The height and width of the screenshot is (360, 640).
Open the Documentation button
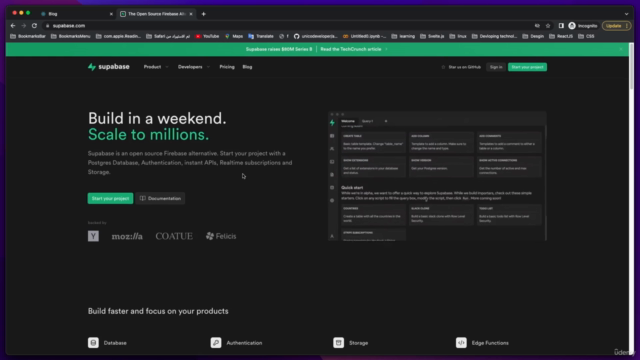[x=160, y=198]
